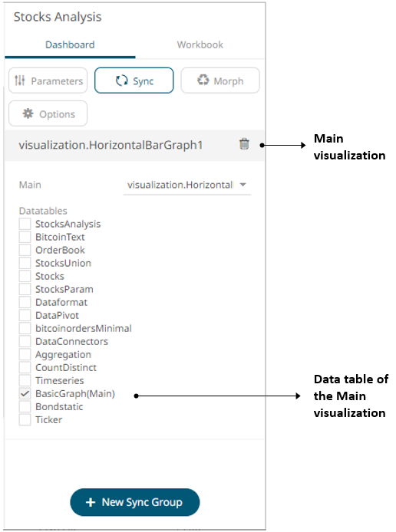Select the Dashboard tab
This screenshot has height=532, width=396.
[x=70, y=45]
